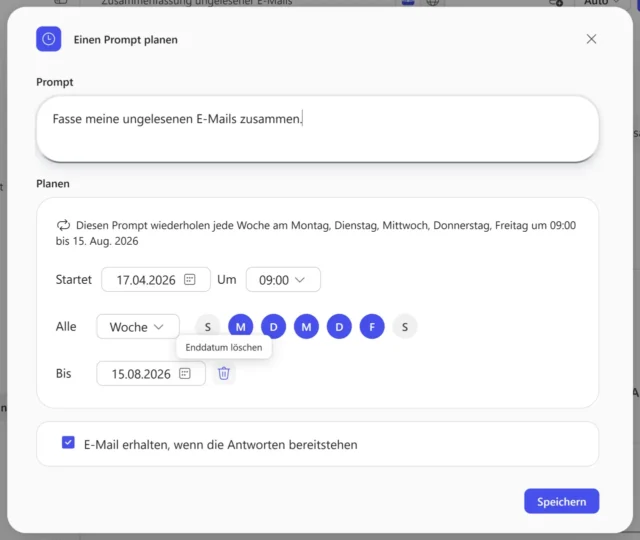Close the Einen Prompt planen dialog
This screenshot has height=540, width=640.
click(591, 39)
